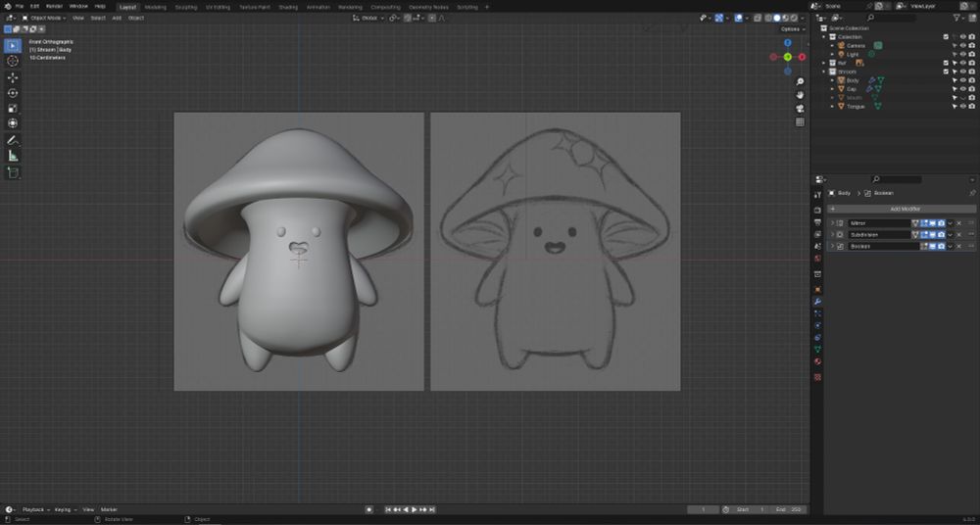Screen dimensions: 980x525
Task: Select the Cursor tool
Action: (13, 61)
